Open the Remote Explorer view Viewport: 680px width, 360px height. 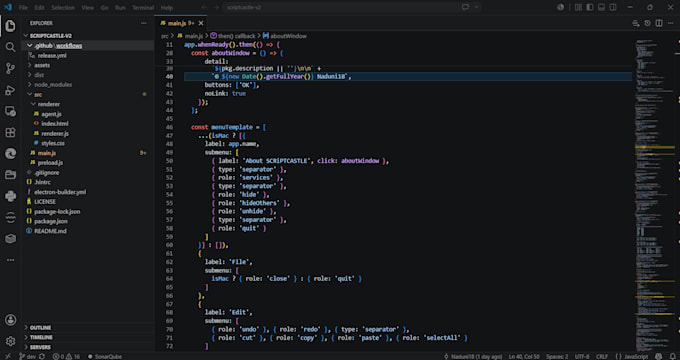coord(10,111)
